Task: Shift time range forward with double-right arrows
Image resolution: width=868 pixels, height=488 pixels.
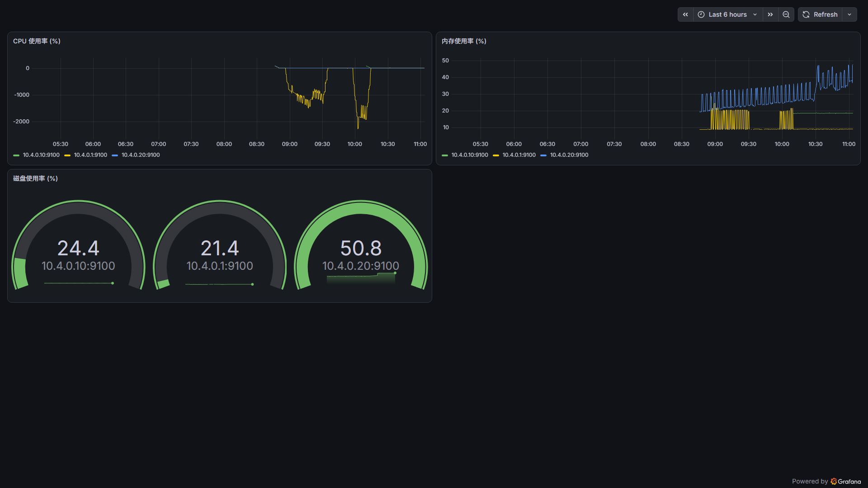Action: click(770, 14)
